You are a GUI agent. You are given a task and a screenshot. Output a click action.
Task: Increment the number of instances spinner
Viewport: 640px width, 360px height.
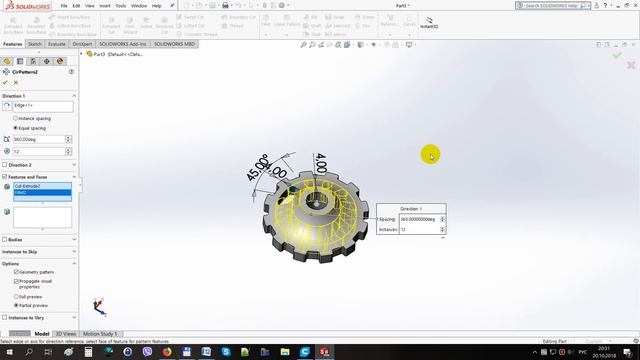tap(68, 149)
